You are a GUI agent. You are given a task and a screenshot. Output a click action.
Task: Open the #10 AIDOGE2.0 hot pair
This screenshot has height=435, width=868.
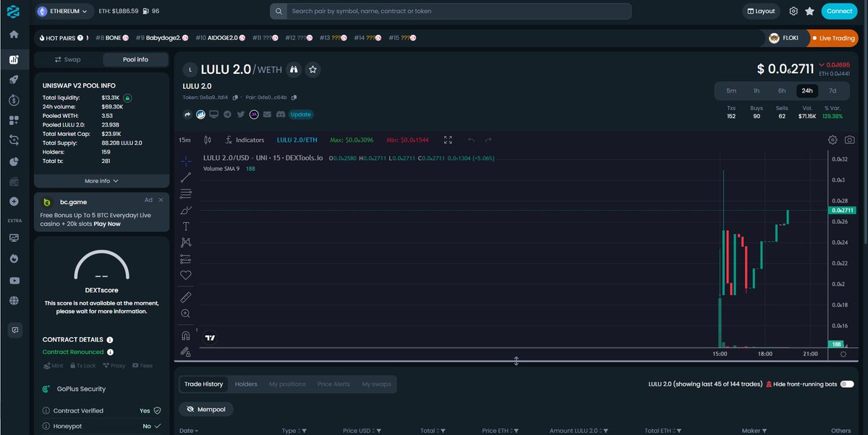coord(221,38)
